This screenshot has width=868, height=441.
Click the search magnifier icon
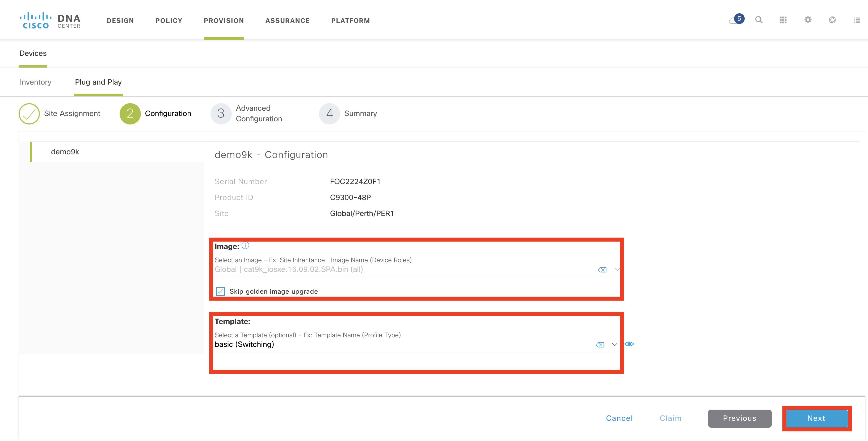(759, 20)
